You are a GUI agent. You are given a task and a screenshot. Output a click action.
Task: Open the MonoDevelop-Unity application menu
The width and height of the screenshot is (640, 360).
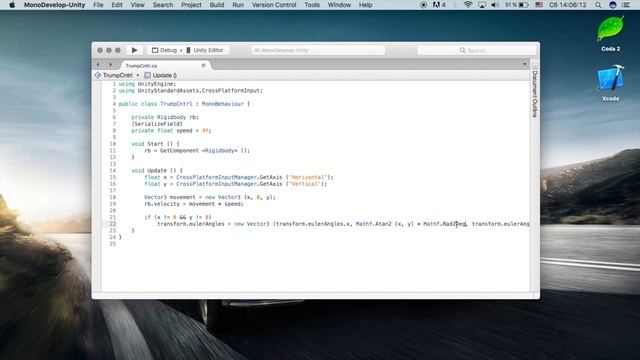click(54, 5)
